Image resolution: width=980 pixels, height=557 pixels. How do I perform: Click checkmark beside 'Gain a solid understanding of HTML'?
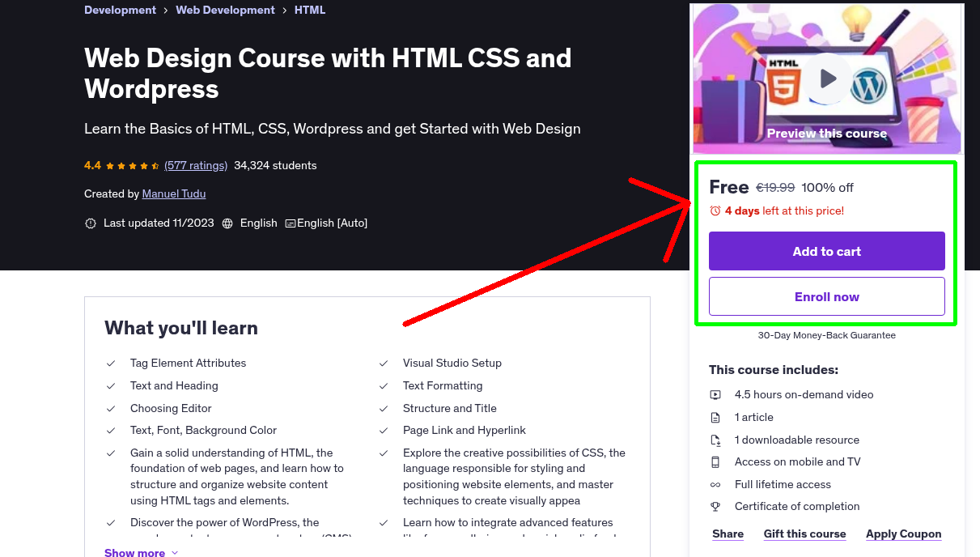(x=111, y=453)
